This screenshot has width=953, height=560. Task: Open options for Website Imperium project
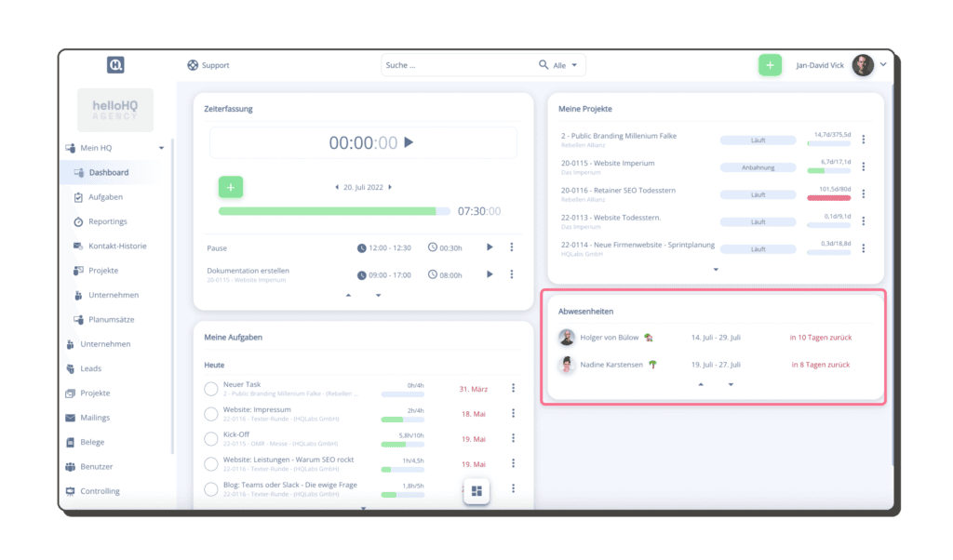click(864, 167)
